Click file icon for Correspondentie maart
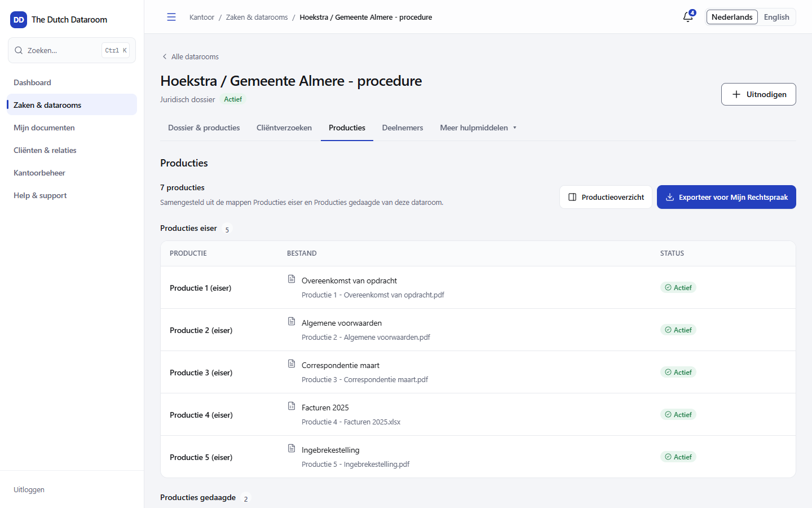Viewport: 812px width, 508px height. point(292,364)
